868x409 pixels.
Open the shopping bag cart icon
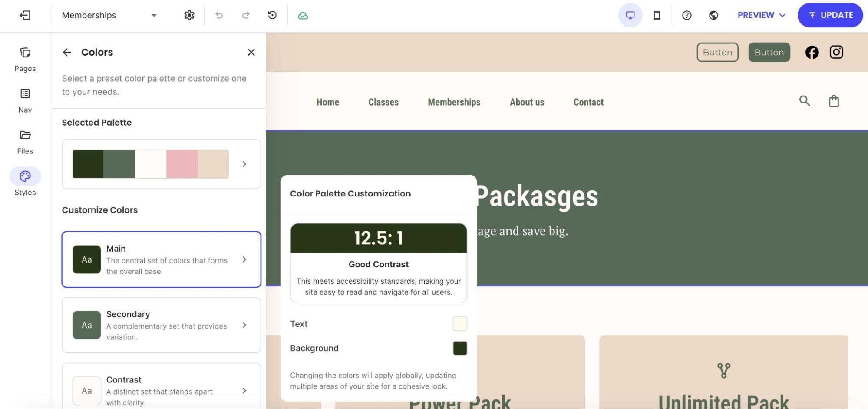coord(834,101)
